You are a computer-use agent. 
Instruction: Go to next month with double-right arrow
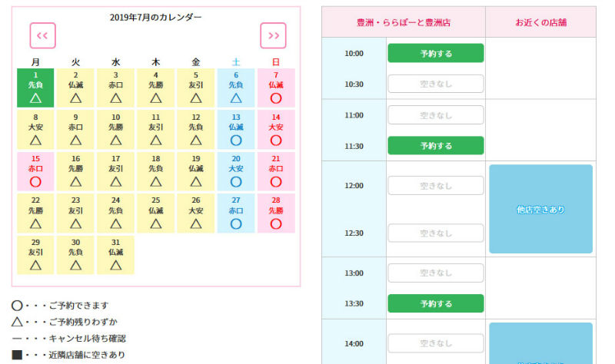click(x=273, y=35)
